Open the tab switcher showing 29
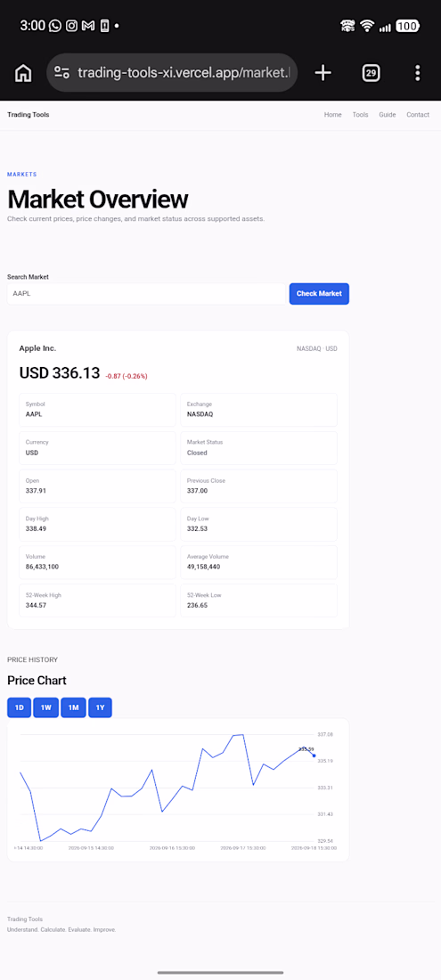 click(371, 73)
